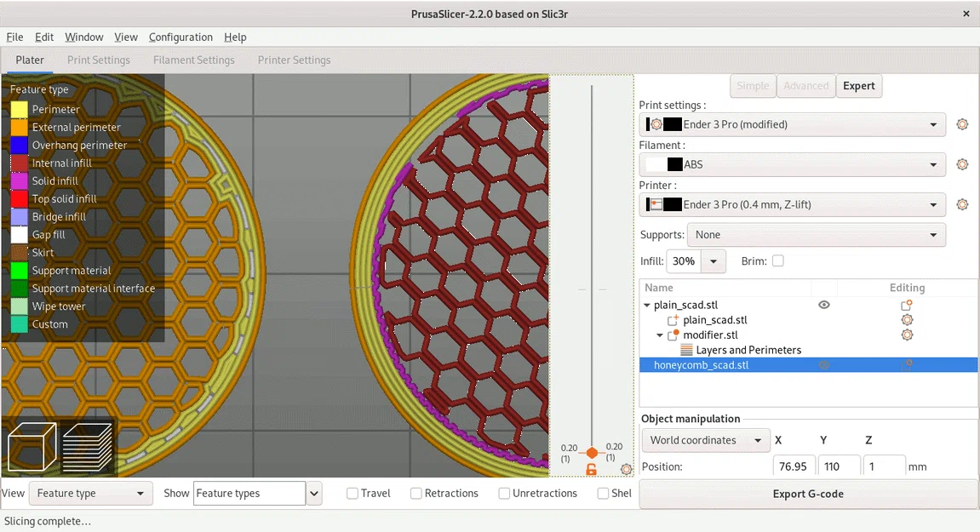Open the Print settings gear icon
Screen dimensions: 980x532
962,124
